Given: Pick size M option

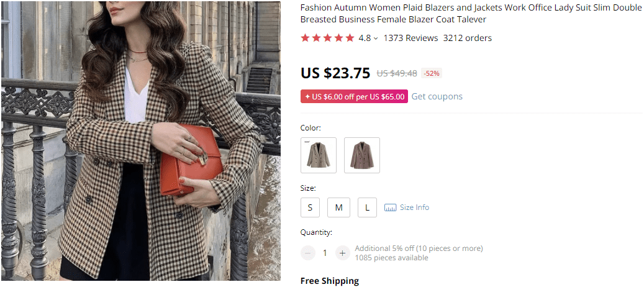Looking at the screenshot, I should [x=338, y=207].
